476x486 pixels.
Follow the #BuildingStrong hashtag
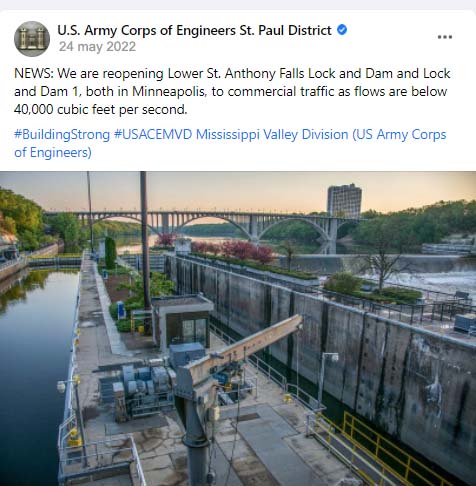click(62, 135)
